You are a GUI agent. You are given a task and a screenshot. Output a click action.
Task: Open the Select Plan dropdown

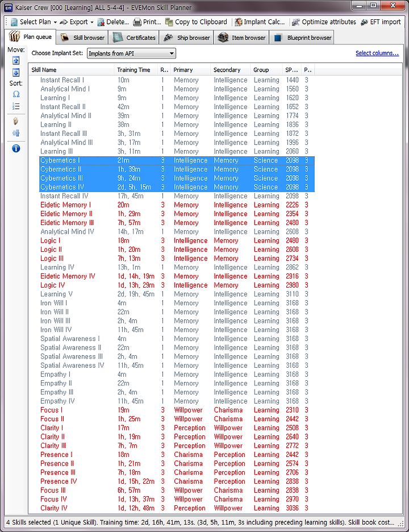pos(34,22)
